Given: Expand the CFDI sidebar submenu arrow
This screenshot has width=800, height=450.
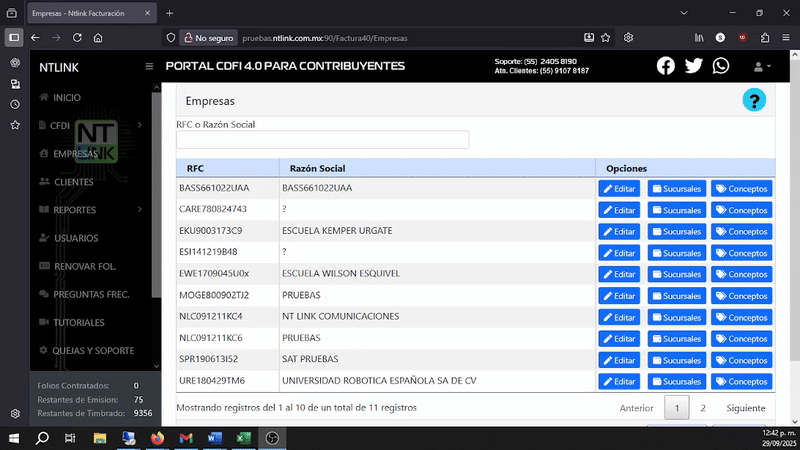Looking at the screenshot, I should pos(139,125).
